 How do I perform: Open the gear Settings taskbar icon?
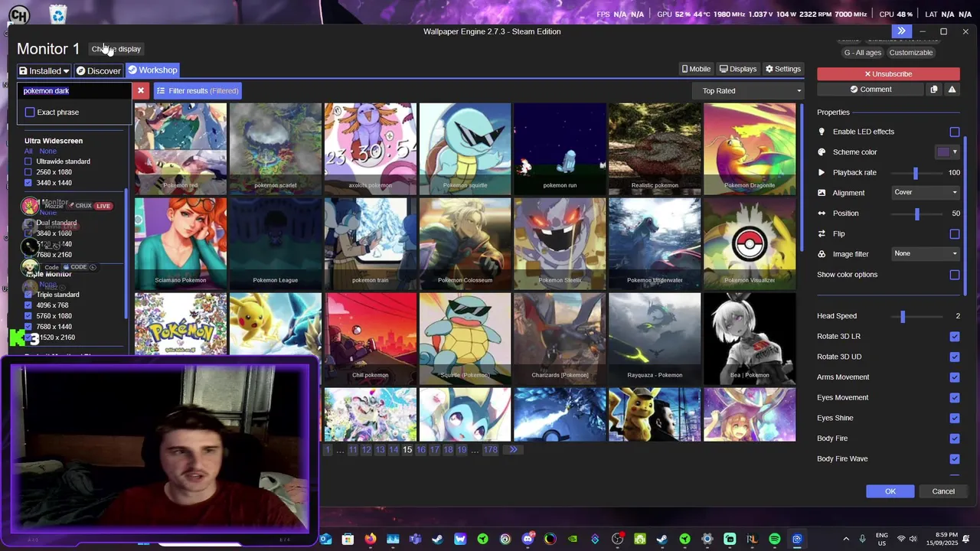(707, 540)
